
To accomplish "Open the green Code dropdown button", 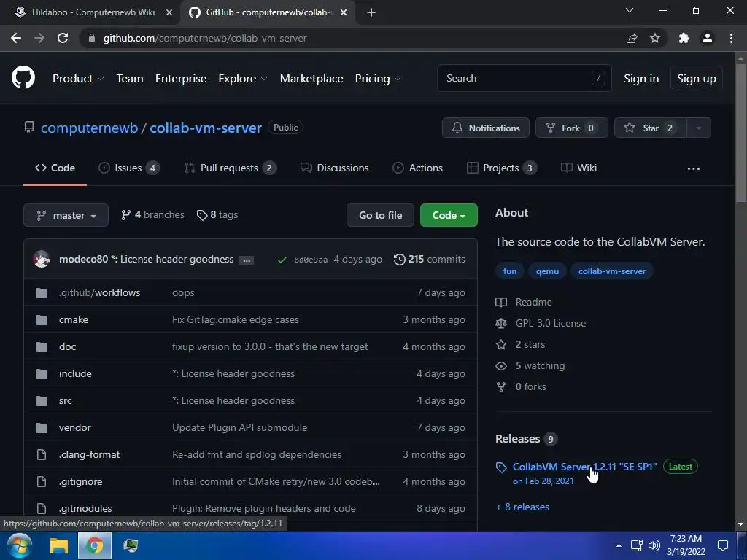I will click(449, 215).
